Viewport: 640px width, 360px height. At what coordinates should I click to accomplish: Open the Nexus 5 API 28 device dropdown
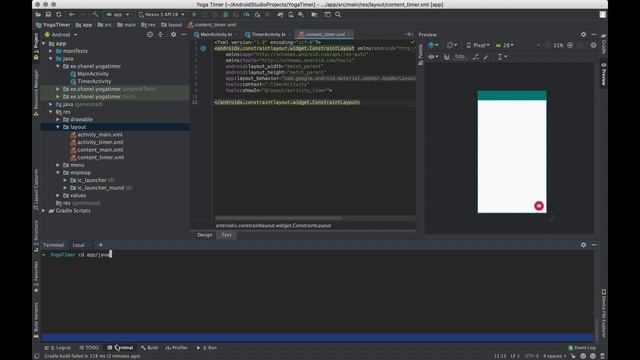[162, 14]
